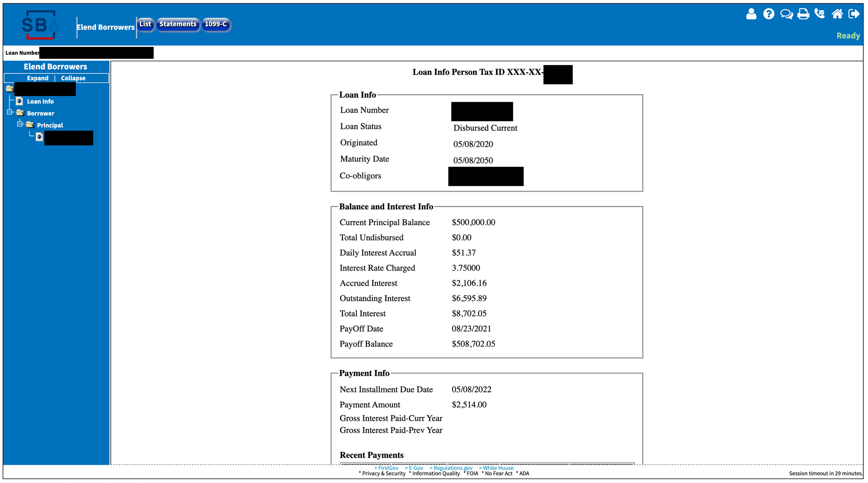Click the outstanding interest $6,595.89

click(x=469, y=298)
